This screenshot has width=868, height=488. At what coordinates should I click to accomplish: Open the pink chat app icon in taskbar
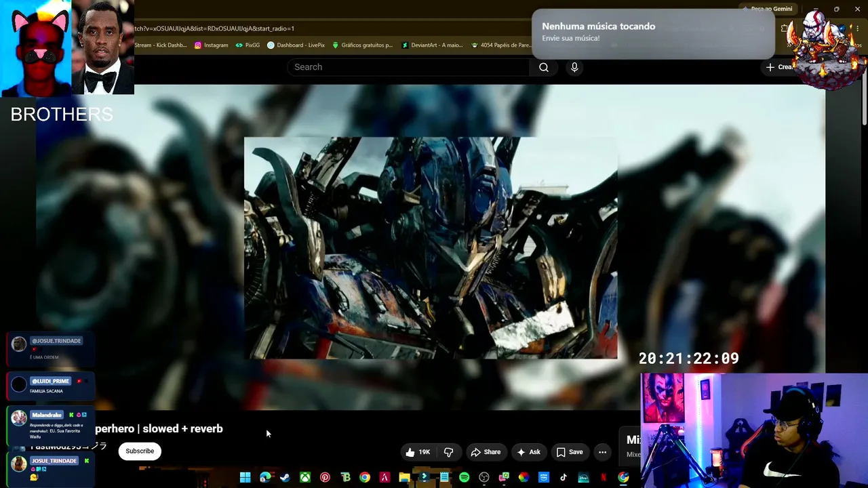pyautogui.click(x=504, y=477)
